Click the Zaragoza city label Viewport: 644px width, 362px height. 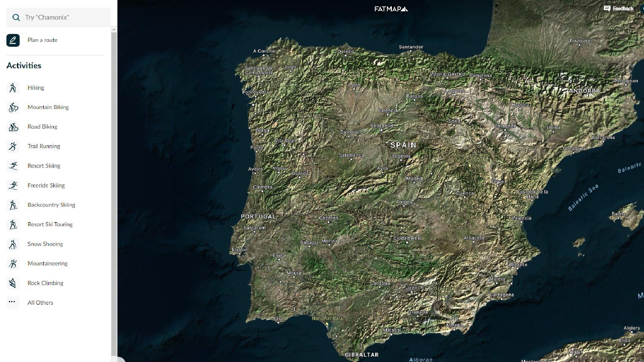point(505,126)
